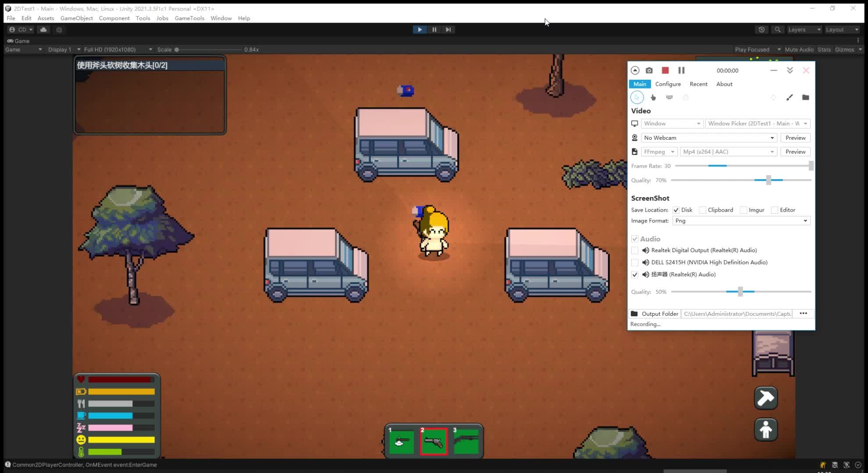This screenshot has height=473, width=868.
Task: Click the pause recording button icon
Action: (x=681, y=70)
